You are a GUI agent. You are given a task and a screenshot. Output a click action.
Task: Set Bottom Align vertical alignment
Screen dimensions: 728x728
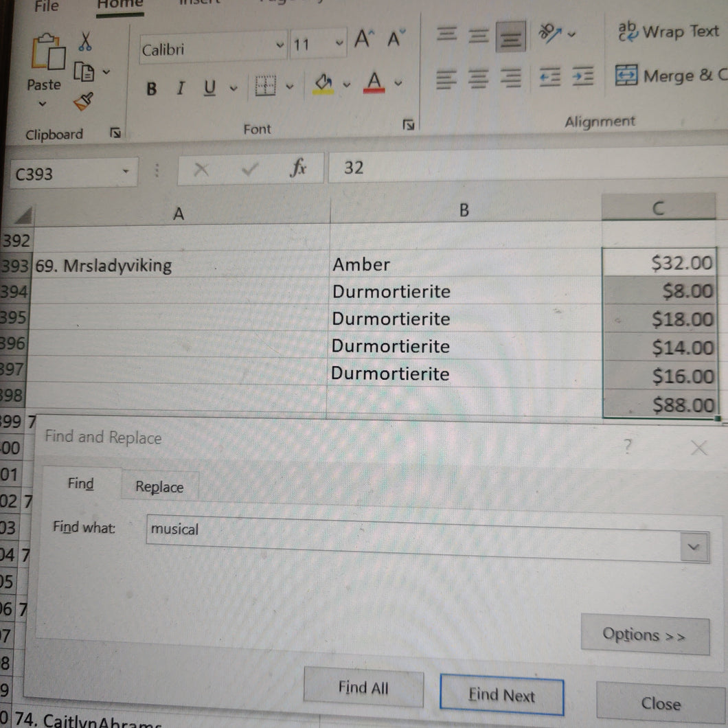(x=511, y=36)
